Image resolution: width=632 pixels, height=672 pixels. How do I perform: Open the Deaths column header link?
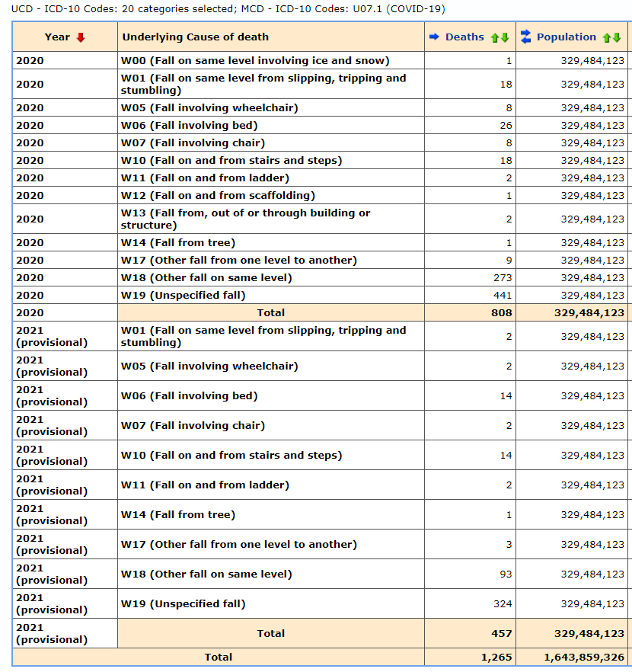coord(464,37)
